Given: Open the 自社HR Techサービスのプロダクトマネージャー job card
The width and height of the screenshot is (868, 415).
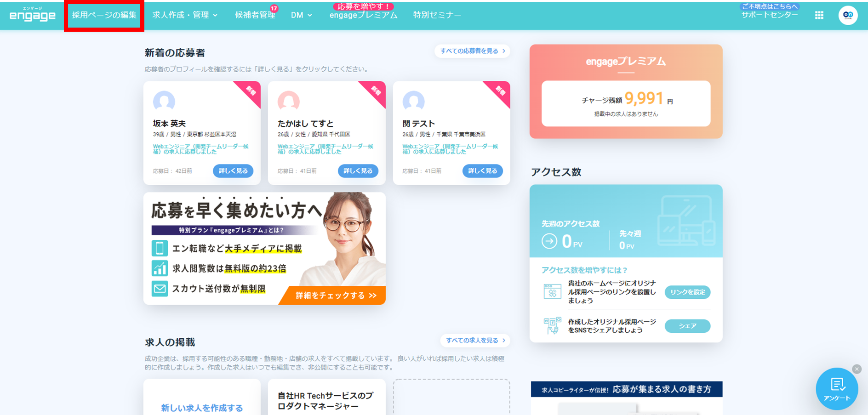Looking at the screenshot, I should click(326, 398).
